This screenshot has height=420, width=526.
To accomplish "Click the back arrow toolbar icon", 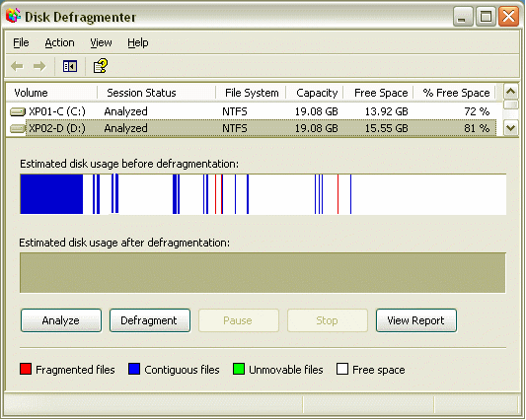I will (17, 66).
